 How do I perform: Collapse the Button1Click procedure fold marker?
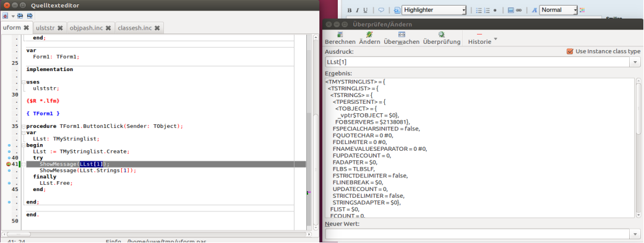24,126
